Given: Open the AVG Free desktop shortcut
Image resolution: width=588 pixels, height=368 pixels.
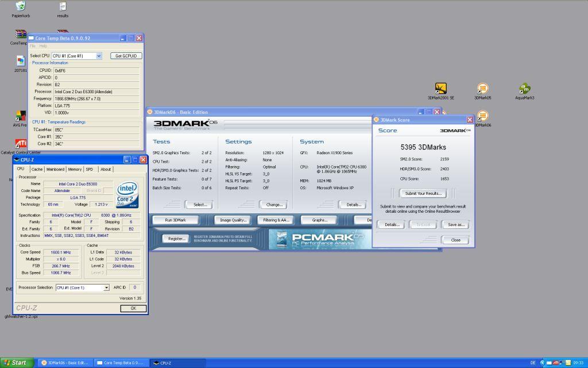Looking at the screenshot, I should coord(21,116).
